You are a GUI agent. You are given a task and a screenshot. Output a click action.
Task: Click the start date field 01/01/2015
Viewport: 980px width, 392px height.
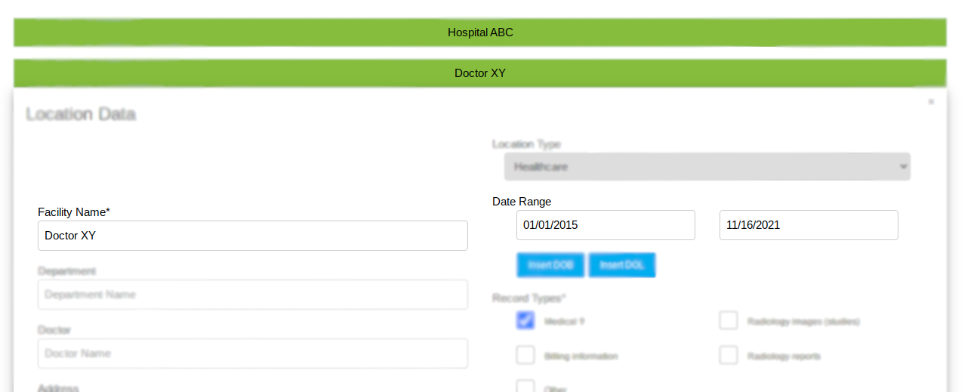pyautogui.click(x=605, y=225)
